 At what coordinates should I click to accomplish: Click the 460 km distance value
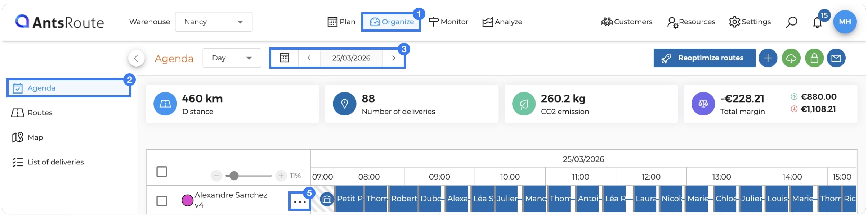(202, 99)
